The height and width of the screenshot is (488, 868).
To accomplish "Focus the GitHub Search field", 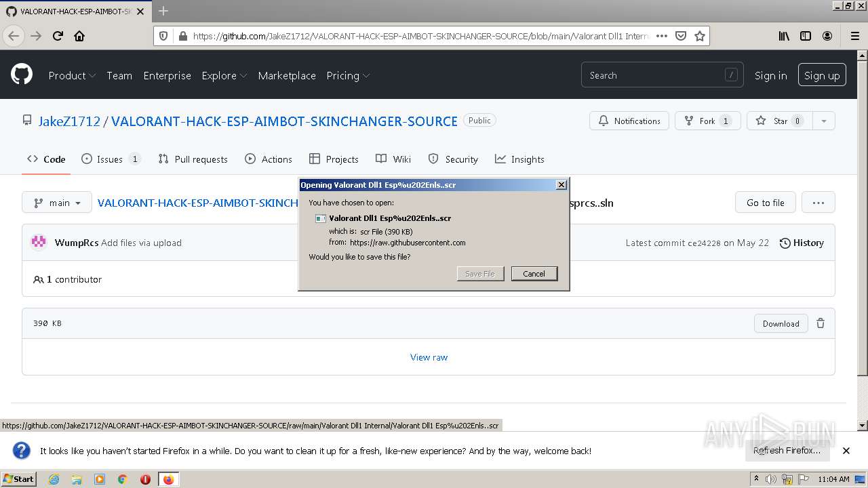I will (662, 75).
